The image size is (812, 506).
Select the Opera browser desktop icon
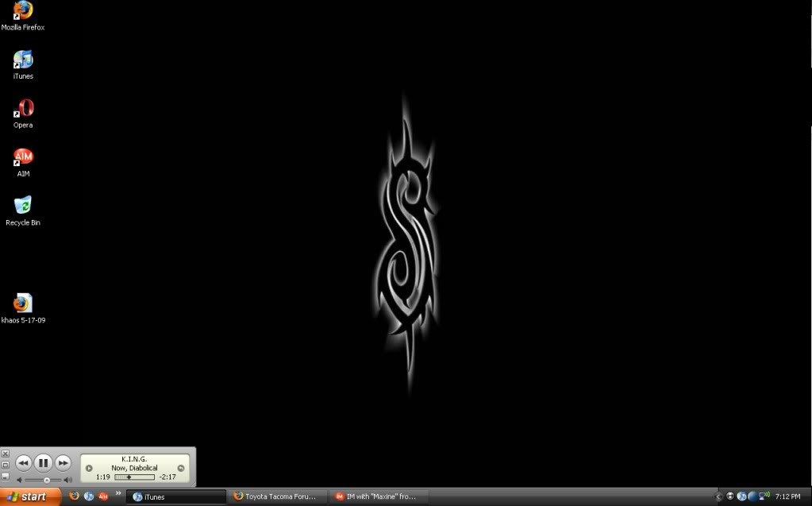[23, 108]
